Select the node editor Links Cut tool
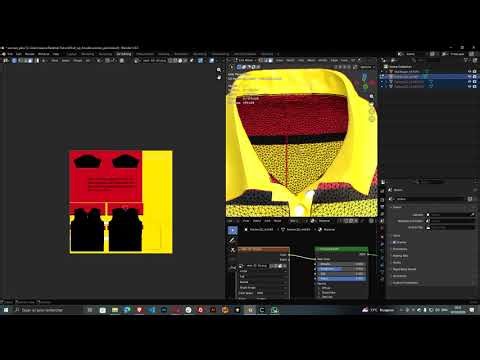 pyautogui.click(x=233, y=250)
